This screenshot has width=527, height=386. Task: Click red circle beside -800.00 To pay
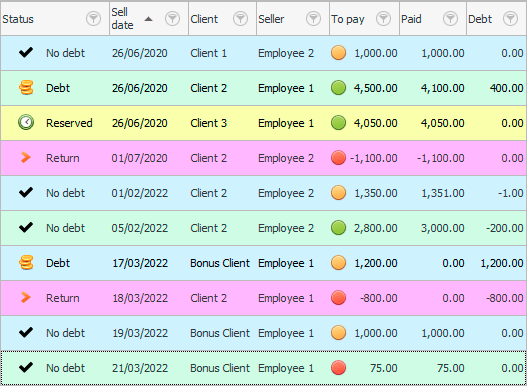coord(338,298)
